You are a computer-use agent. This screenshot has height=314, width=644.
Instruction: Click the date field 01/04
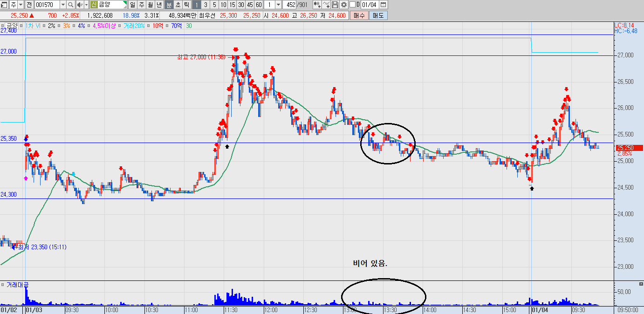coord(370,5)
